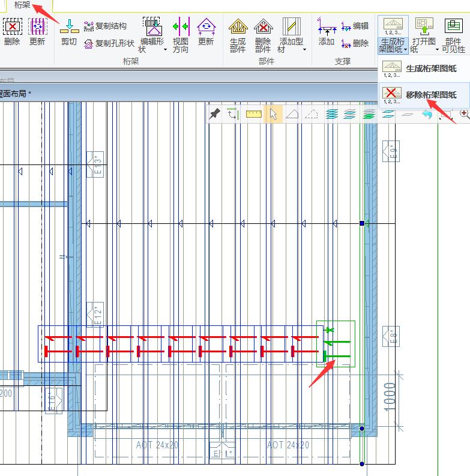Click the 更新 purple truss area update icon

pos(38,27)
